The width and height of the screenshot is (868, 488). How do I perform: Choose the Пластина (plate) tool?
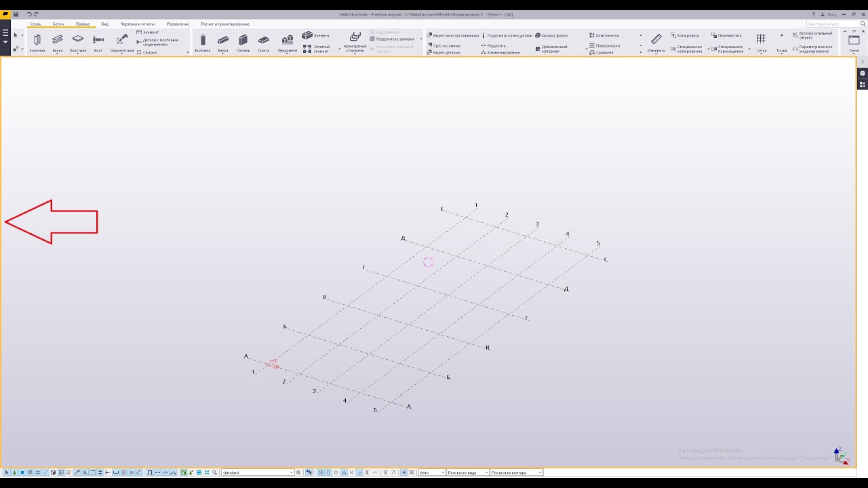coord(78,43)
